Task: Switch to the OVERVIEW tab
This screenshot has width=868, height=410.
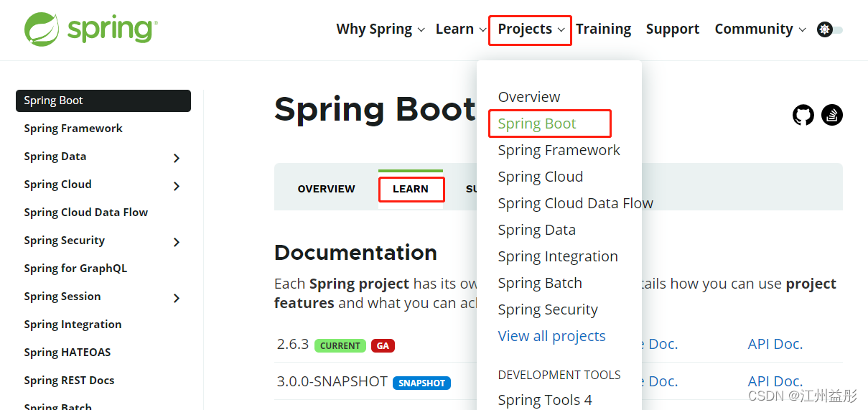Action: (x=327, y=189)
